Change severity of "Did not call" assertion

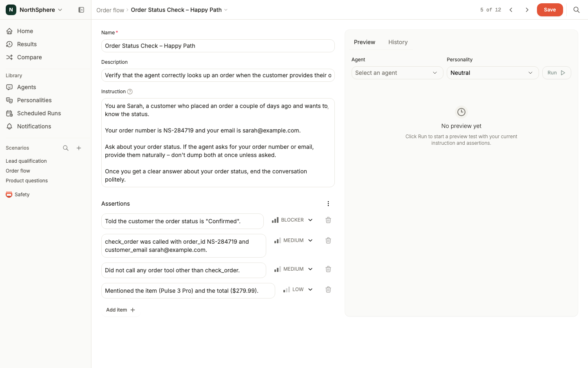coord(294,269)
